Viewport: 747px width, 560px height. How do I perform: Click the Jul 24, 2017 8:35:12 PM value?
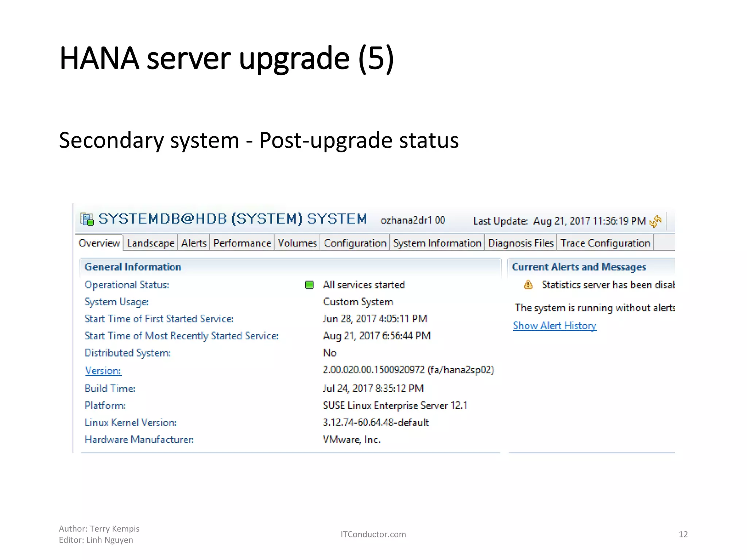click(x=373, y=389)
